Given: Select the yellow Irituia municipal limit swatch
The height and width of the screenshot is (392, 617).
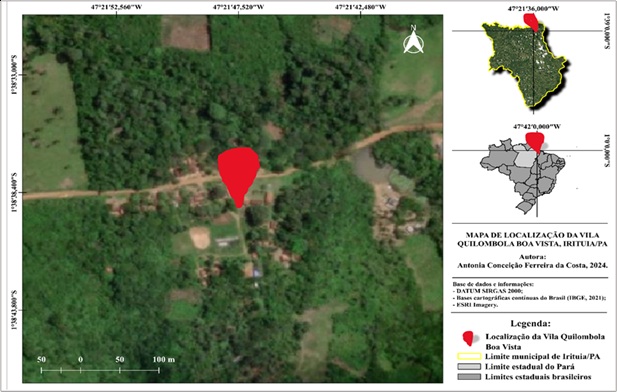Looking at the screenshot, I should pyautogui.click(x=469, y=357).
